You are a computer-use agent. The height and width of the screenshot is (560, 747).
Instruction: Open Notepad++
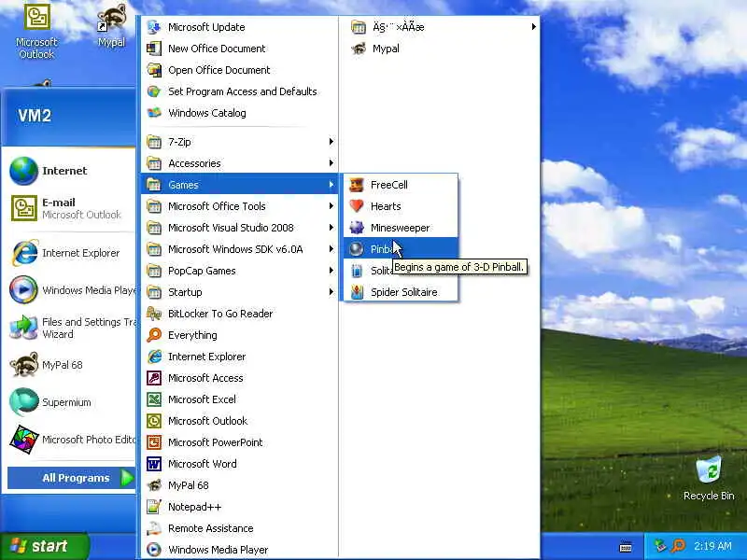coord(240,507)
